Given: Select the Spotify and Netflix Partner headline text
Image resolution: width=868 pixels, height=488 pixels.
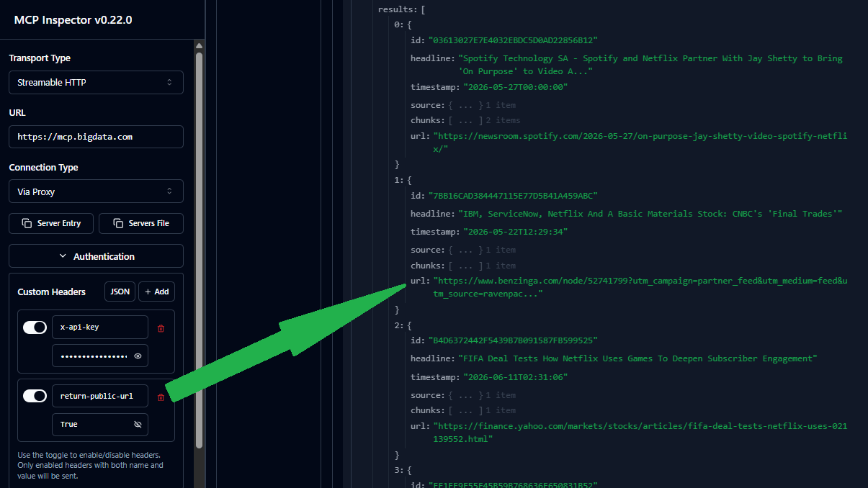Looking at the screenshot, I should [x=650, y=65].
